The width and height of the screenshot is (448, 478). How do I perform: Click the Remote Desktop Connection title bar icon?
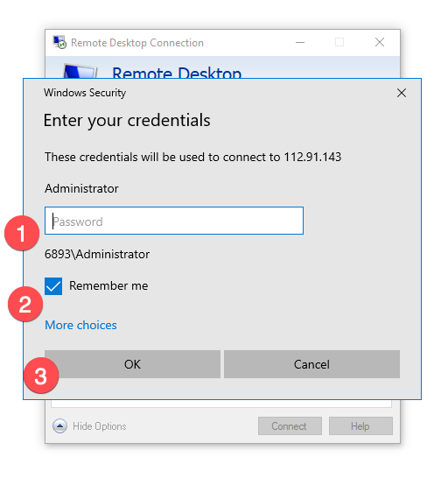tap(59, 42)
